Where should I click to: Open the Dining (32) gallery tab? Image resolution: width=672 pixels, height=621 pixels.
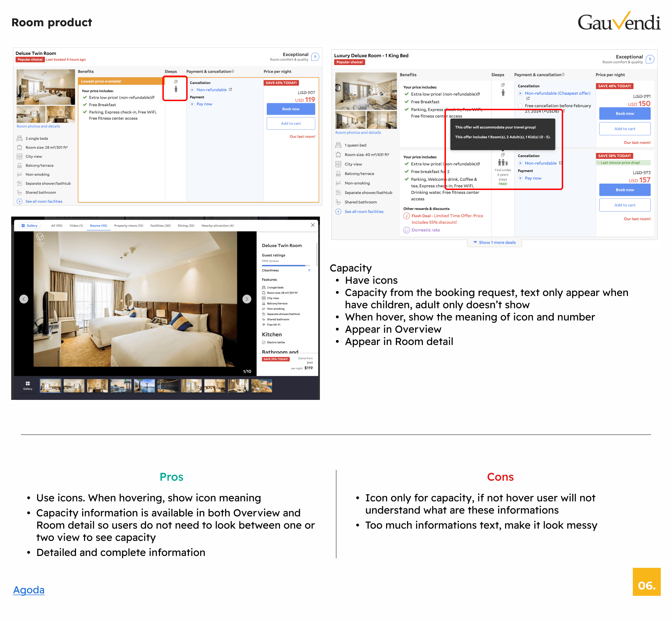click(x=186, y=226)
